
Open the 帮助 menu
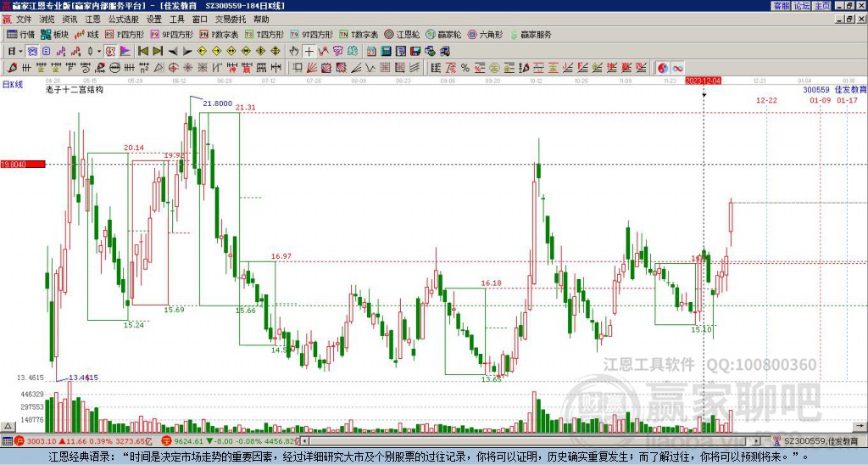261,20
